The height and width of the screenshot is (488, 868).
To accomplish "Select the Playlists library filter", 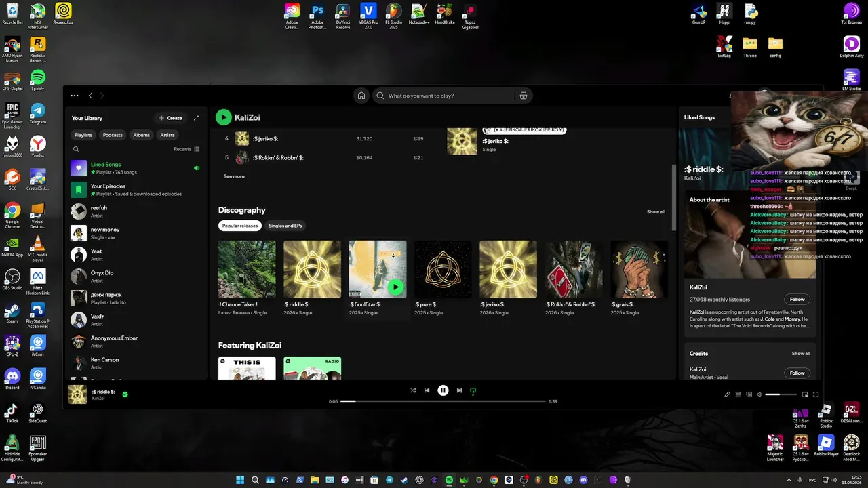I will tap(83, 135).
